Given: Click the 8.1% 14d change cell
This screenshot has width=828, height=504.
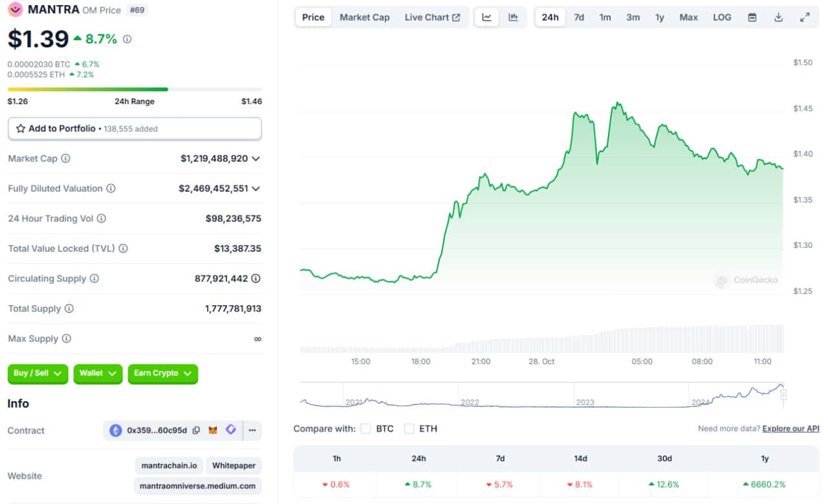Looking at the screenshot, I should (581, 484).
